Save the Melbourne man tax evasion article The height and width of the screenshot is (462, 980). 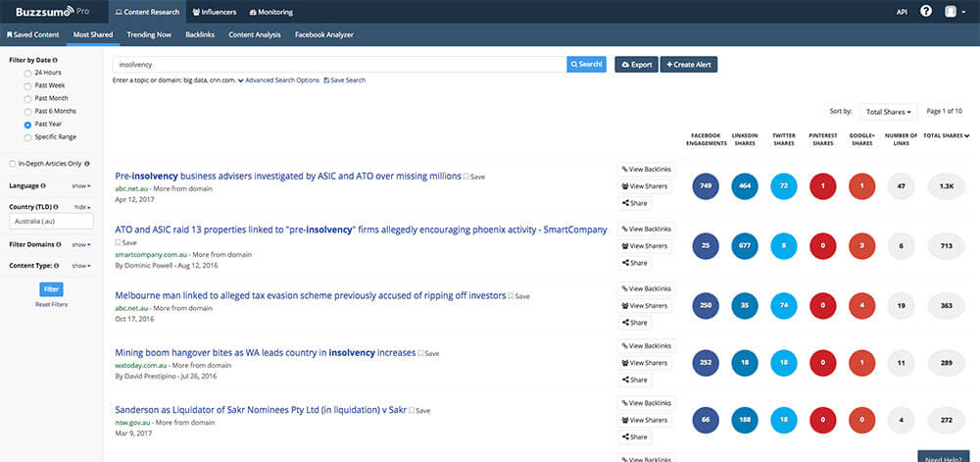click(518, 296)
